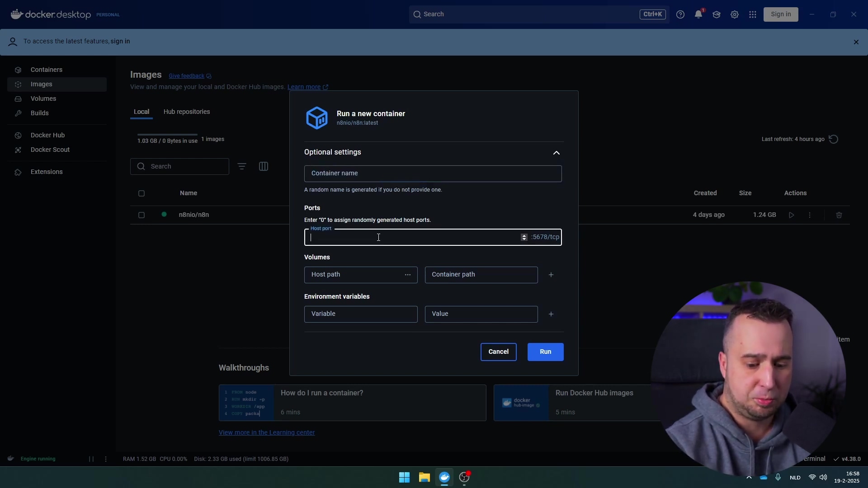Click the Name column header
The width and height of the screenshot is (868, 488).
pos(189,193)
